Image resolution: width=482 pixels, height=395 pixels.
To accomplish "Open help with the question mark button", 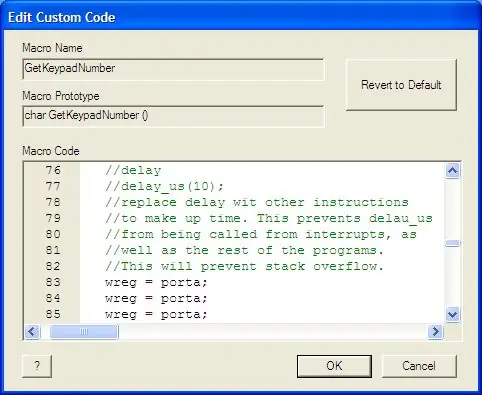I will coord(37,366).
